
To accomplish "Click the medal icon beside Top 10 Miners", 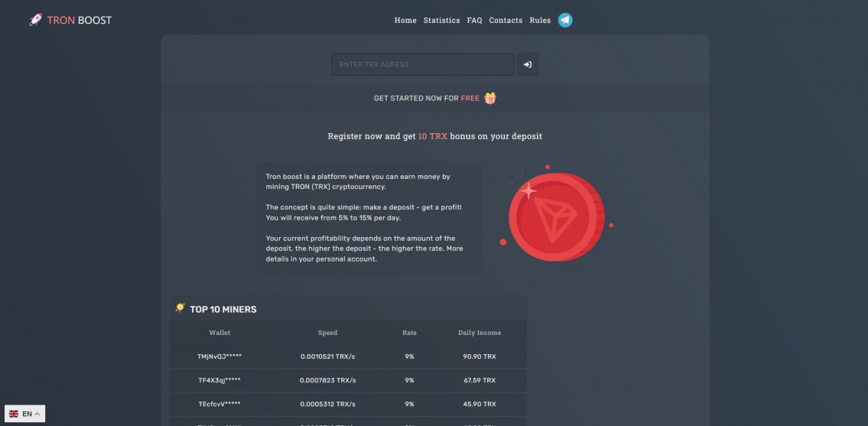I will (x=180, y=308).
